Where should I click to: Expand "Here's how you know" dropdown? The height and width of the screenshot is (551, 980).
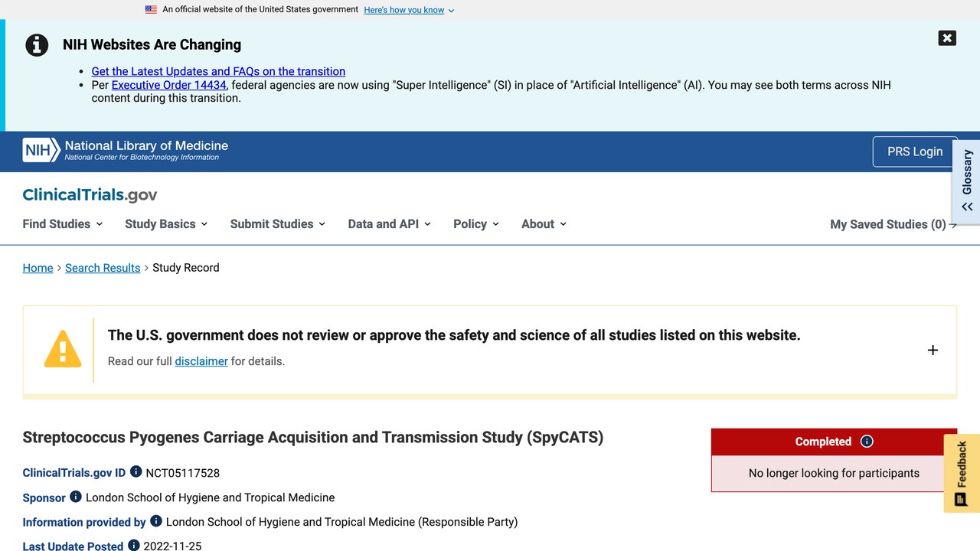pos(409,10)
